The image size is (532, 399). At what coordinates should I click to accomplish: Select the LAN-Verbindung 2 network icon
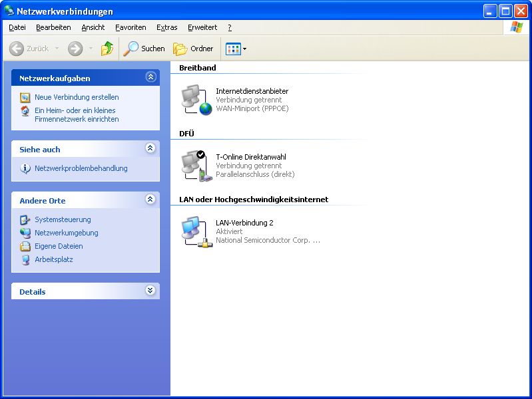point(196,231)
